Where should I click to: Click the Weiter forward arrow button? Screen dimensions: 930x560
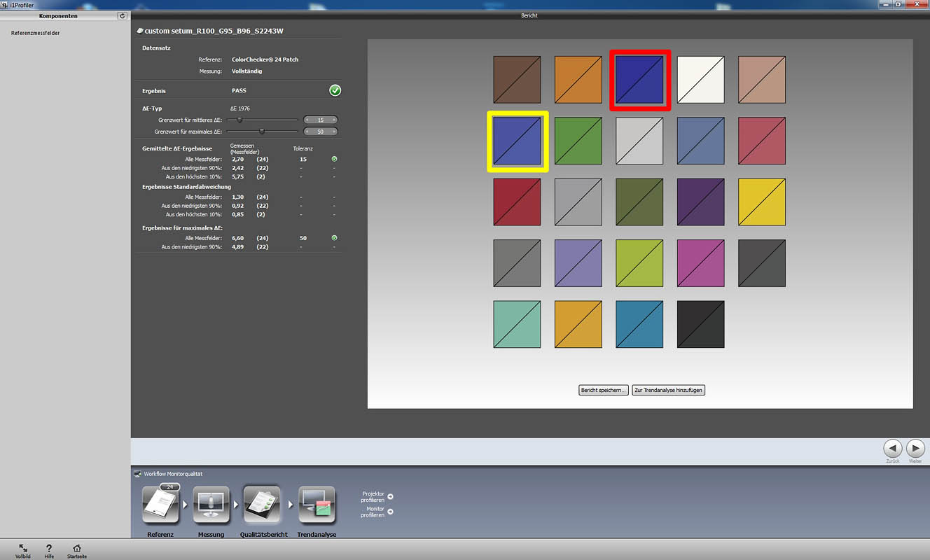click(915, 448)
